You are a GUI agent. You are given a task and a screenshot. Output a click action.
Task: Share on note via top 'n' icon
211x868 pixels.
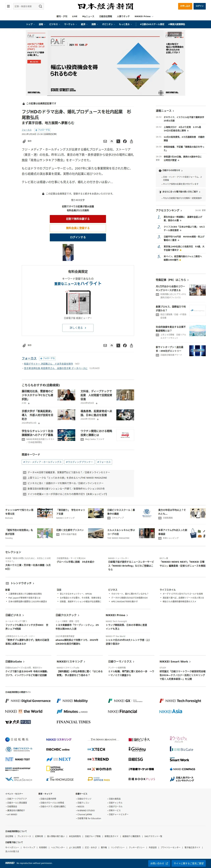click(112, 141)
